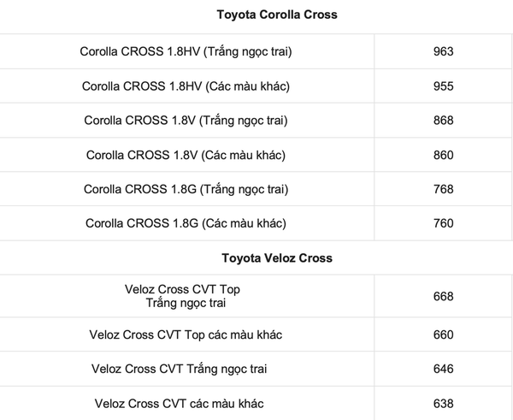Click the Toyota Corolla Cross heading
Screen dimensions: 513x420
(x=277, y=15)
